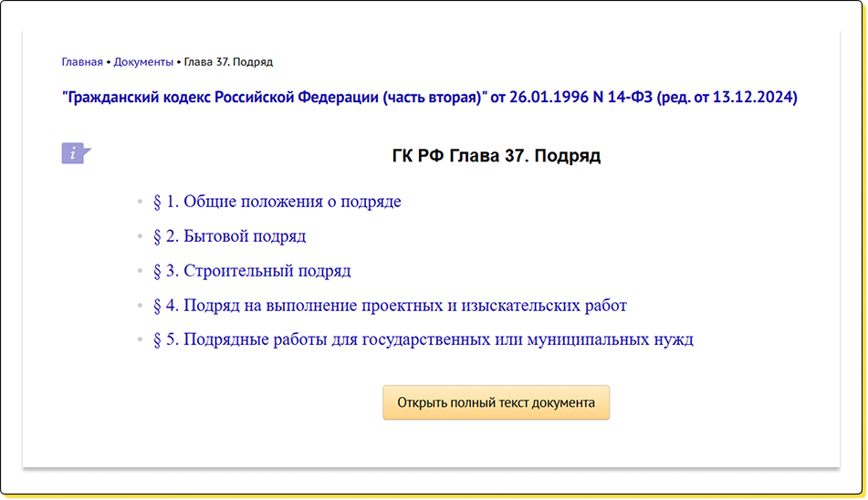
Task: Select § 5. Подрядные работы для государственных нужд
Action: 423,340
